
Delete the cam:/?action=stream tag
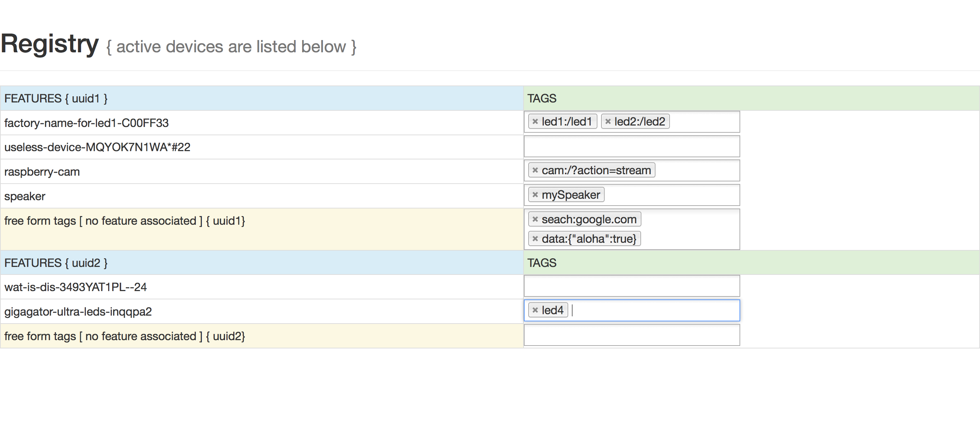535,171
